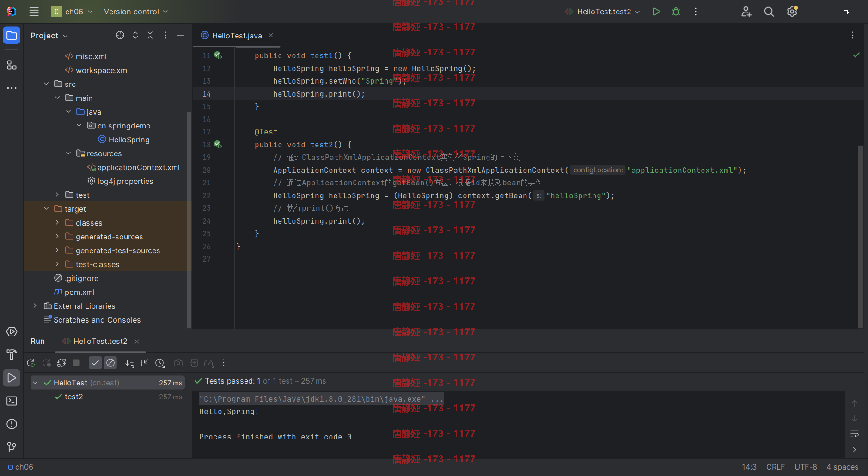Hide the Project panel

point(180,35)
